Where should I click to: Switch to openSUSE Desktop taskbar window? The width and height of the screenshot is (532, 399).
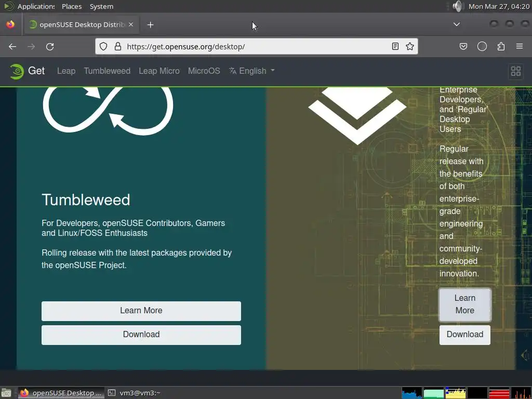[61, 393]
